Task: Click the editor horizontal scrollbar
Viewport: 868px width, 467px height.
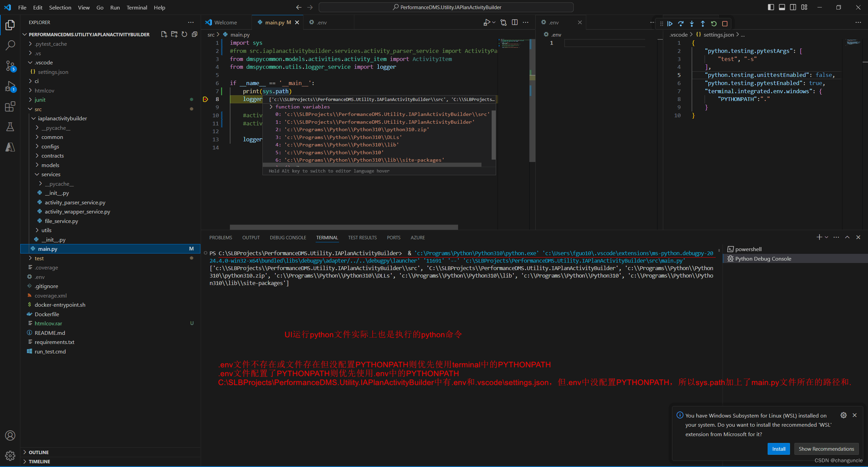Action: tap(344, 227)
